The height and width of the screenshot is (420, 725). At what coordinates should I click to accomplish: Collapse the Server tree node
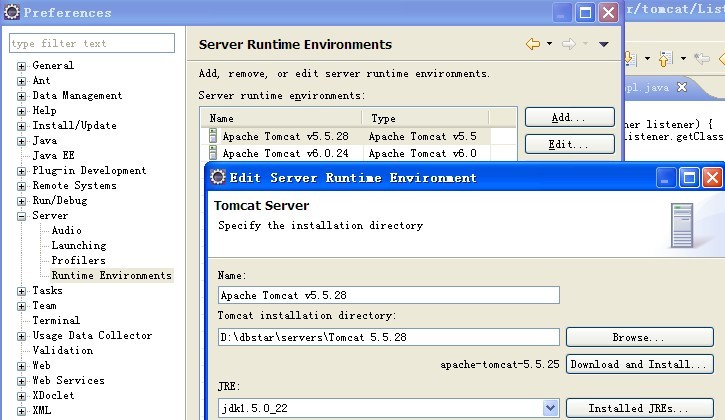click(21, 216)
